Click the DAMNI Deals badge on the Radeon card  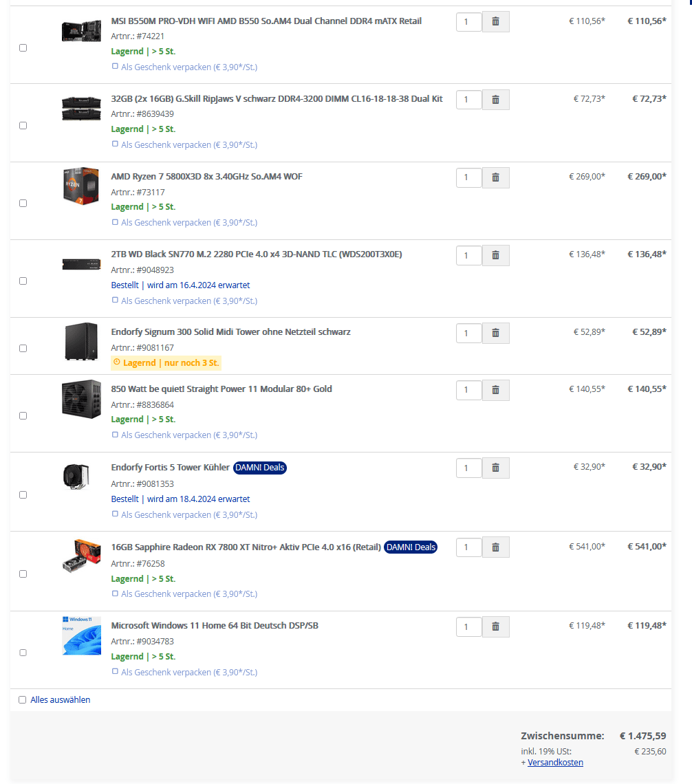pyautogui.click(x=411, y=547)
